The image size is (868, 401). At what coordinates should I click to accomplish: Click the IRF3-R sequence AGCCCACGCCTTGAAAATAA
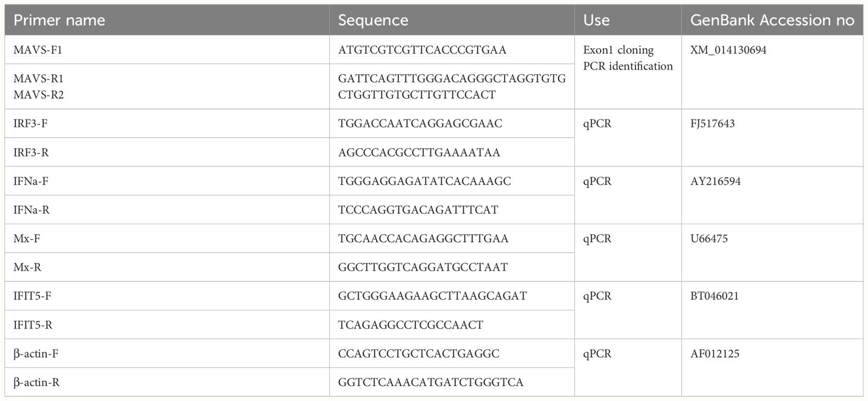point(419,152)
